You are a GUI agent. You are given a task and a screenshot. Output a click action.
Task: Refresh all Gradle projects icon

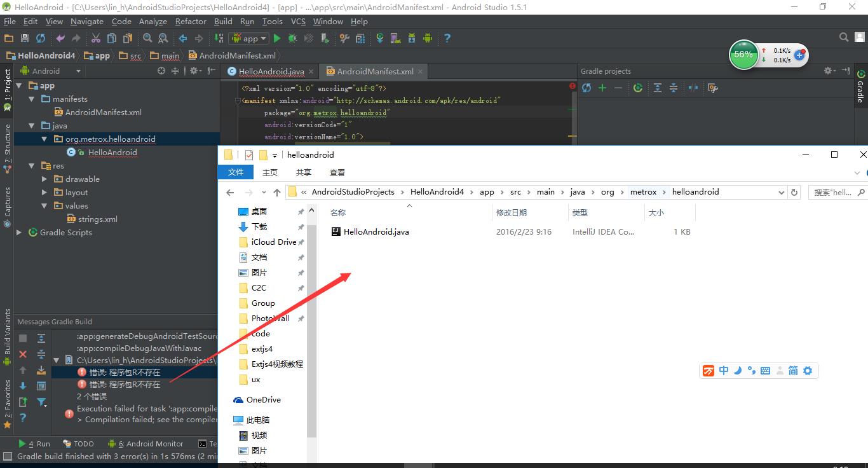tap(587, 88)
